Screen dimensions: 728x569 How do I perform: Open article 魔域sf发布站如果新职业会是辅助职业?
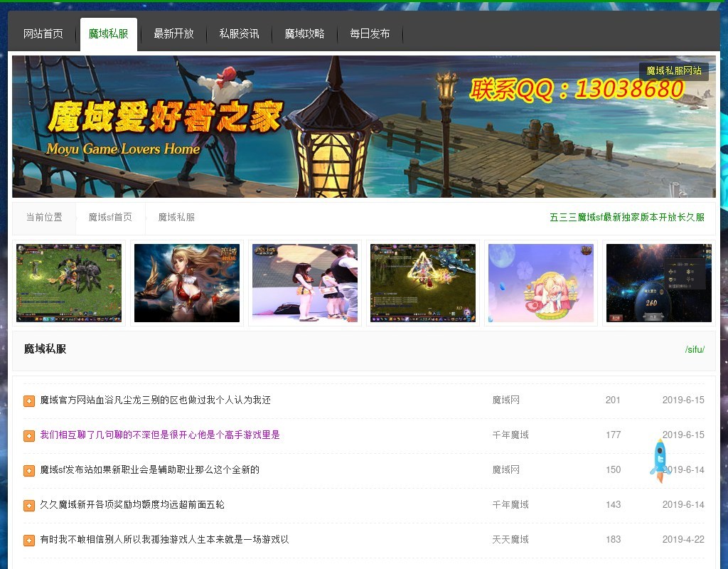point(149,469)
